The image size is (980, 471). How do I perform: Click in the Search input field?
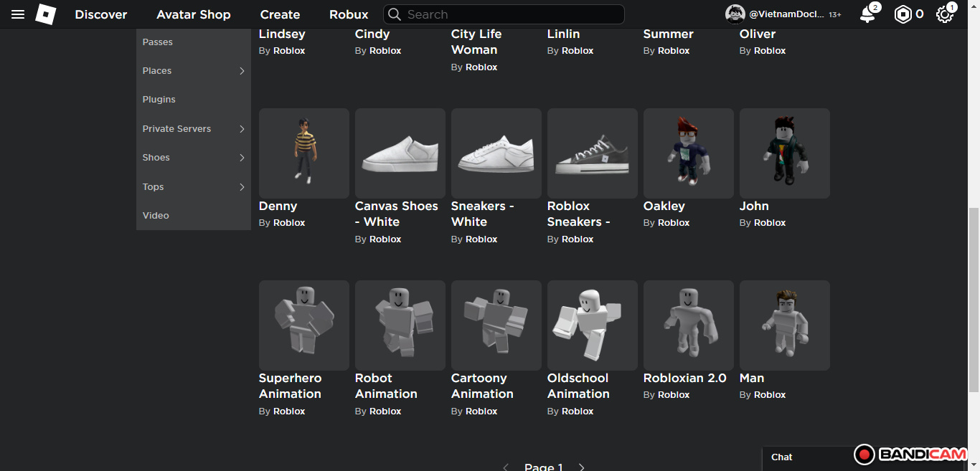(x=509, y=14)
